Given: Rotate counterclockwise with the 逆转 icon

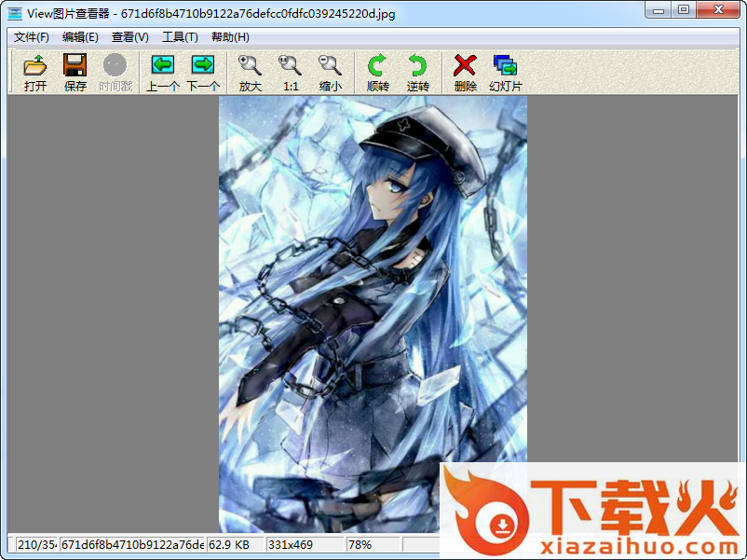Looking at the screenshot, I should click(x=418, y=65).
